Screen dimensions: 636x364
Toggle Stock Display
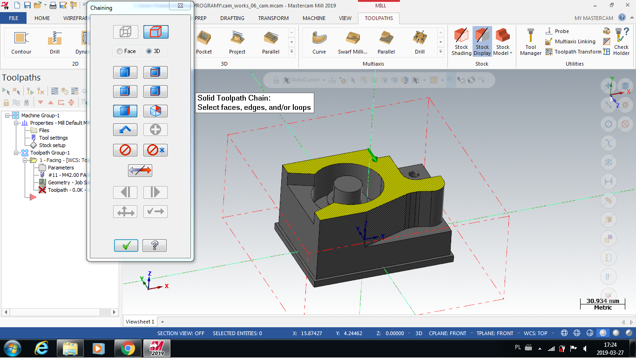[482, 42]
